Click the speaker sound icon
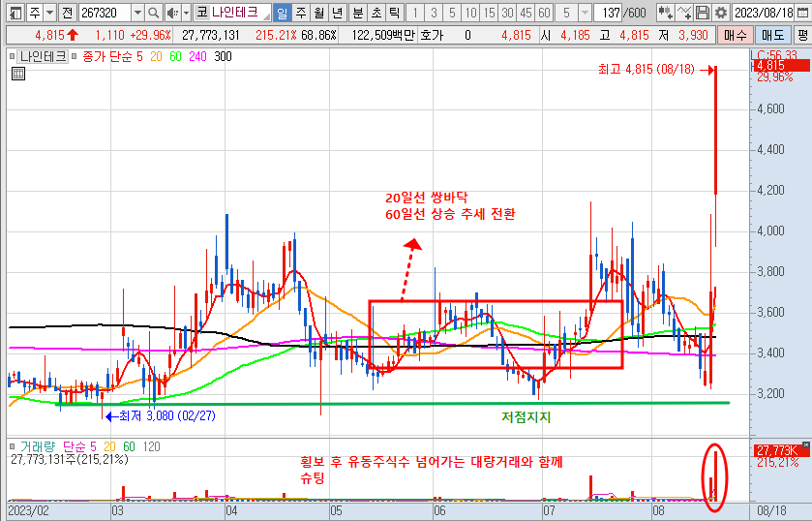 click(172, 13)
